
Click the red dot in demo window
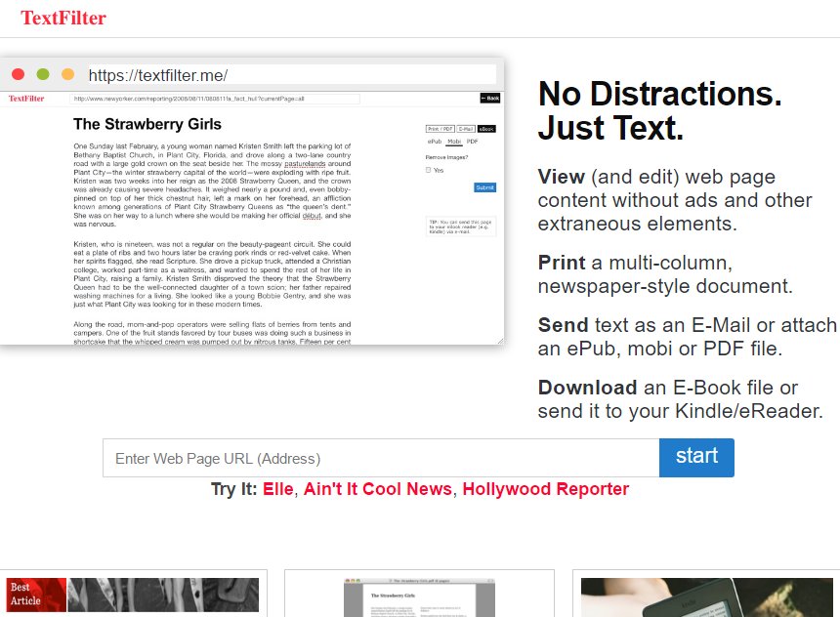[x=18, y=74]
